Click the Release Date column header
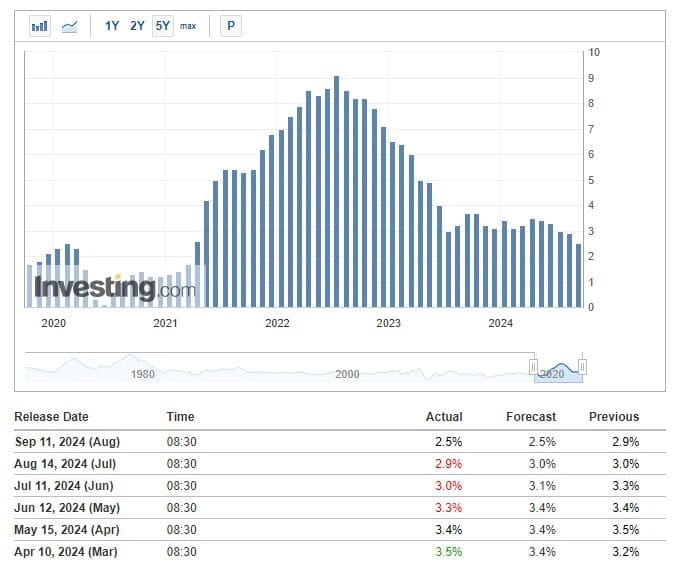Image resolution: width=674 pixels, height=572 pixels. pos(51,416)
